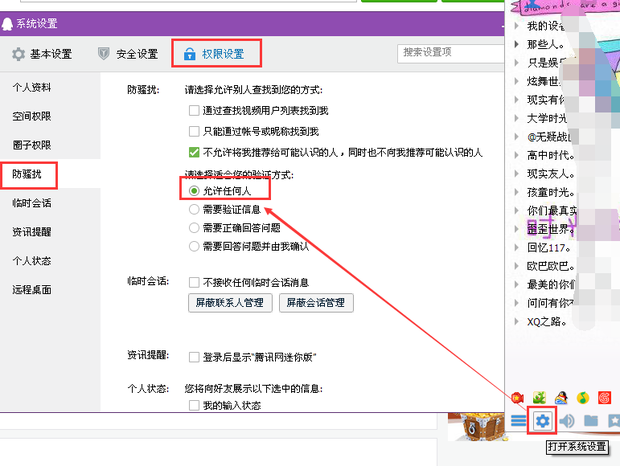The height and width of the screenshot is (466, 620).
Task: Check 通过查找视频用户列表找到我
Action: [194, 110]
